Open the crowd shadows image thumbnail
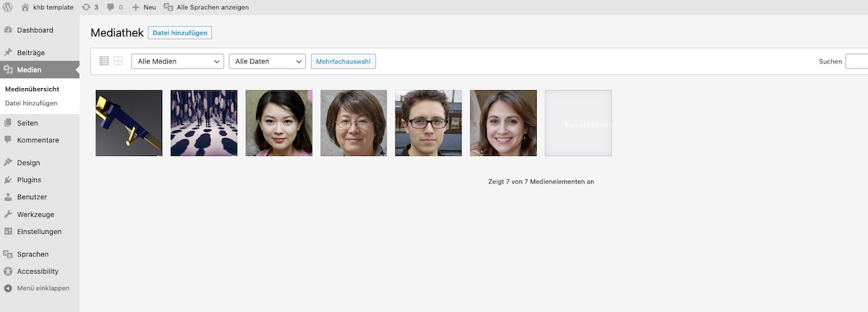Viewport: 868px width, 312px height. point(204,123)
